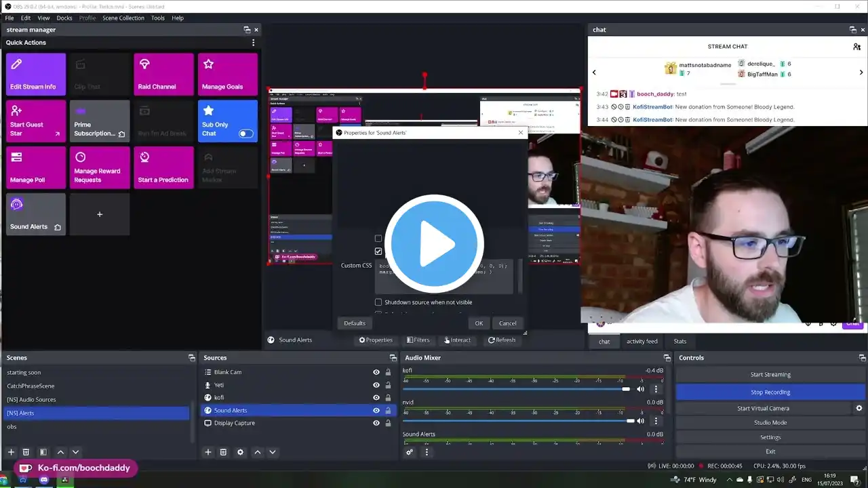
Task: Click Cancel in Sound Alerts properties dialog
Action: coord(508,323)
